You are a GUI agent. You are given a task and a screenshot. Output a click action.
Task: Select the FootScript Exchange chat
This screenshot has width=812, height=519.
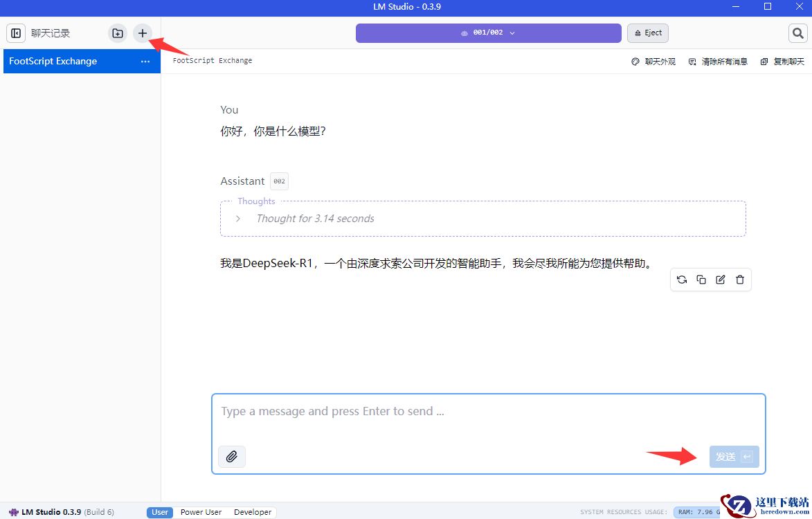tap(82, 61)
